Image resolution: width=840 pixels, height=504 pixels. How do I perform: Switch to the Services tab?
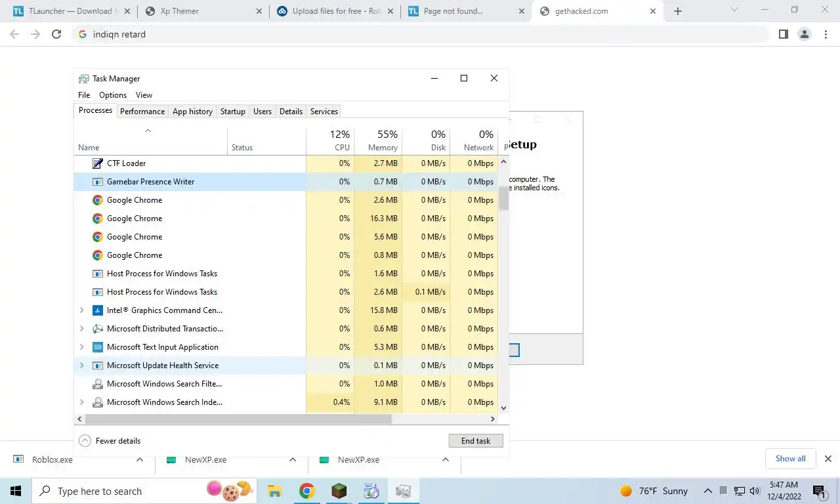click(x=324, y=112)
